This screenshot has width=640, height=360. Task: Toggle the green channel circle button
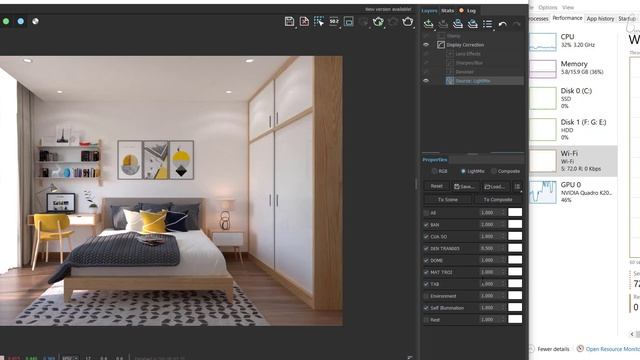pos(6,21)
